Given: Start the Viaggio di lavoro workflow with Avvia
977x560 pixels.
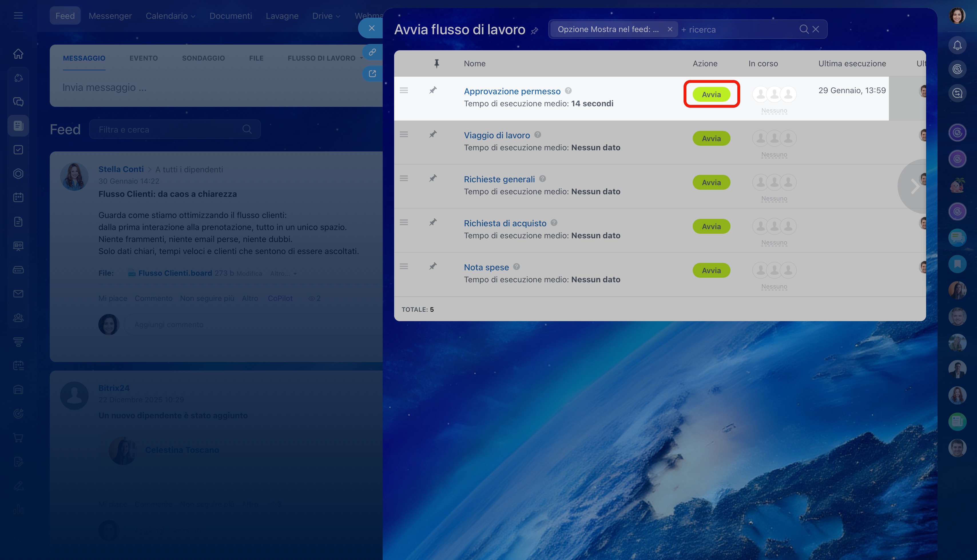Looking at the screenshot, I should pos(711,139).
